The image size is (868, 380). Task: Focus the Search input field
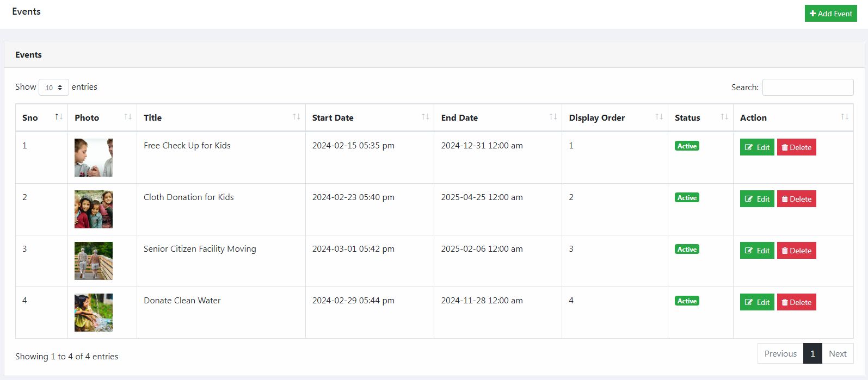pyautogui.click(x=808, y=87)
